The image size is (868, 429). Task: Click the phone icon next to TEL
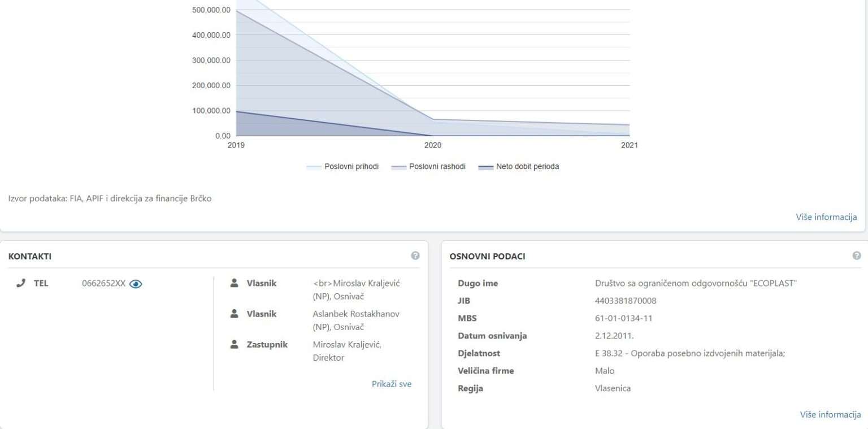click(x=21, y=283)
